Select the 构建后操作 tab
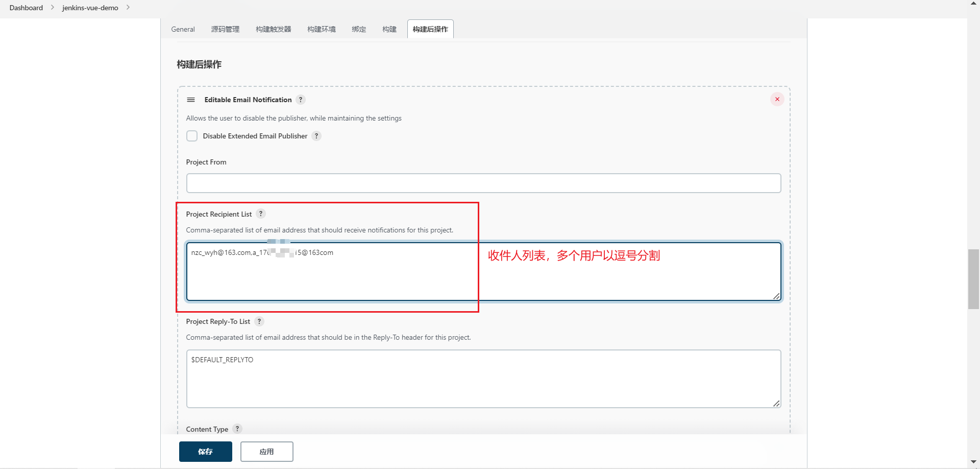Viewport: 980px width, 469px height. click(430, 29)
